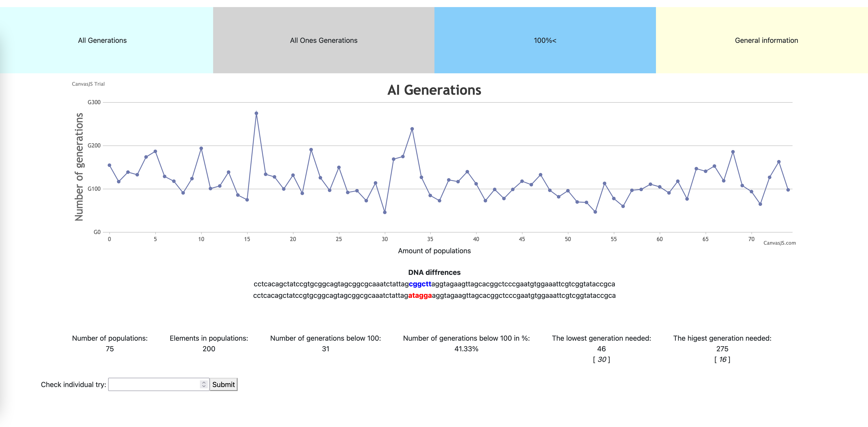Image resolution: width=868 pixels, height=427 pixels.
Task: Click the data point peak at population 68
Action: point(733,152)
